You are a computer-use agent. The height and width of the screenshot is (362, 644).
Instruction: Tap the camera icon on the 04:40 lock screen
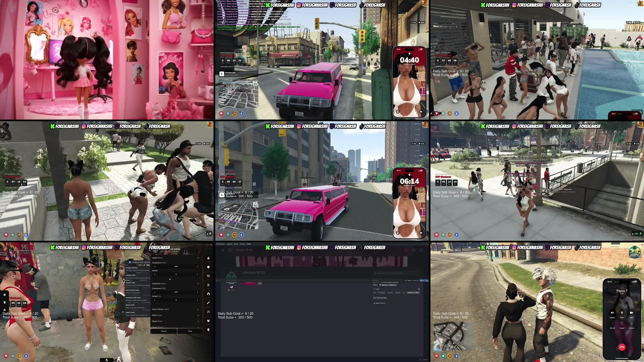coord(421,111)
